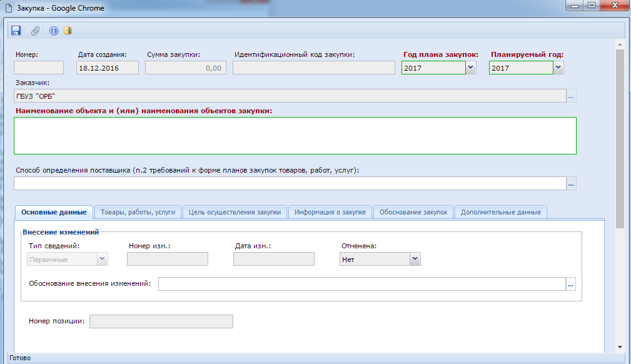Click the Способ определения поставщика field
Image resolution: width=631 pixels, height=364 pixels.
[x=289, y=183]
